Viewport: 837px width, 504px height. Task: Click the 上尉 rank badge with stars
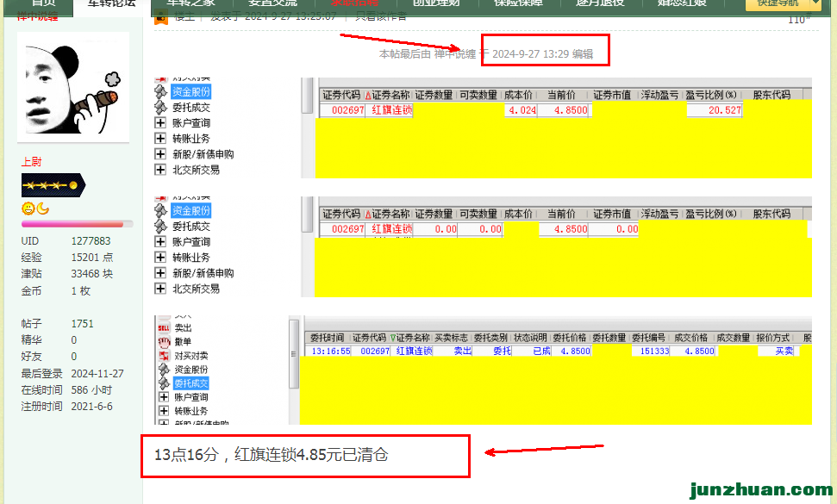coord(53,185)
